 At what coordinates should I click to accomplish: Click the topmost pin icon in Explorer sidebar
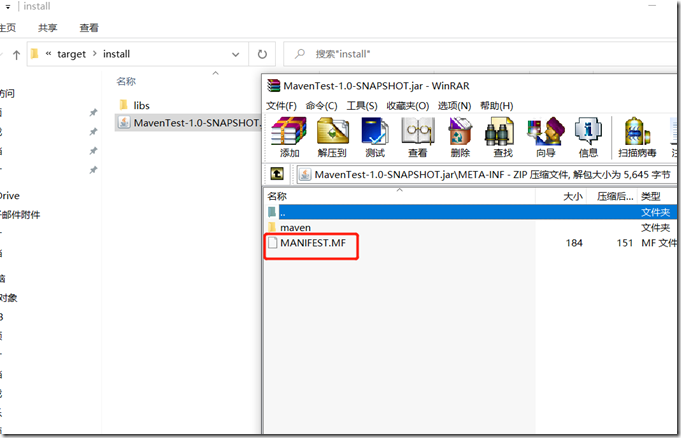(93, 113)
